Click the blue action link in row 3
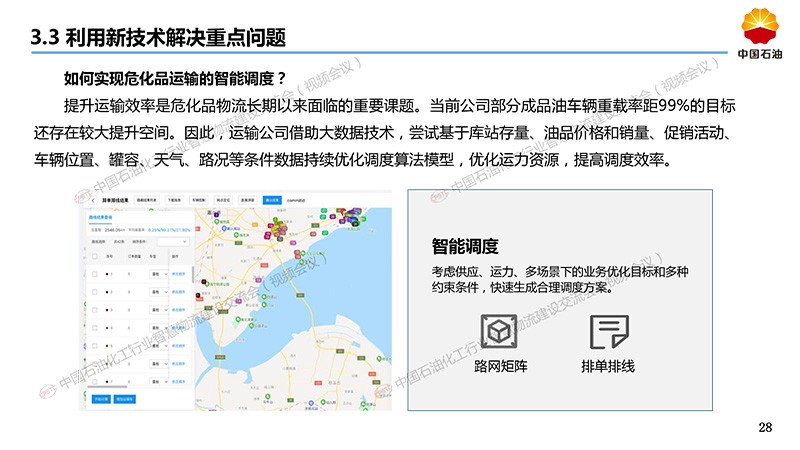800x450 pixels. pyautogui.click(x=179, y=310)
